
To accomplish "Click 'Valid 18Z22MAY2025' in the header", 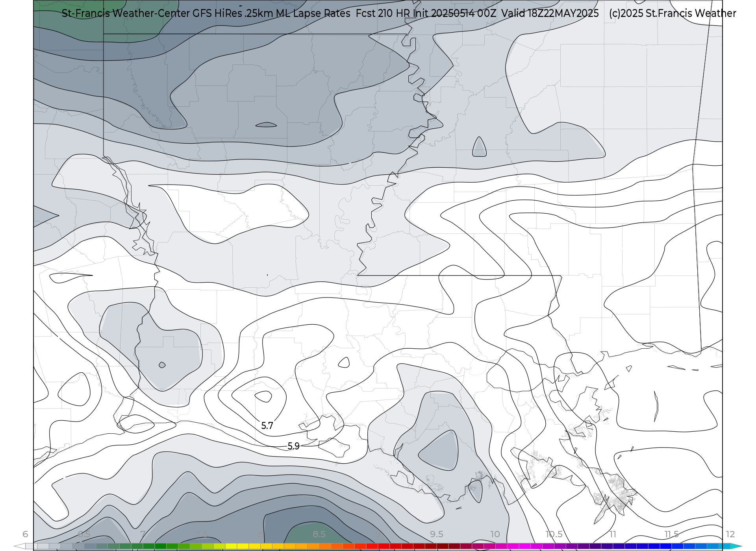I will [x=550, y=13].
